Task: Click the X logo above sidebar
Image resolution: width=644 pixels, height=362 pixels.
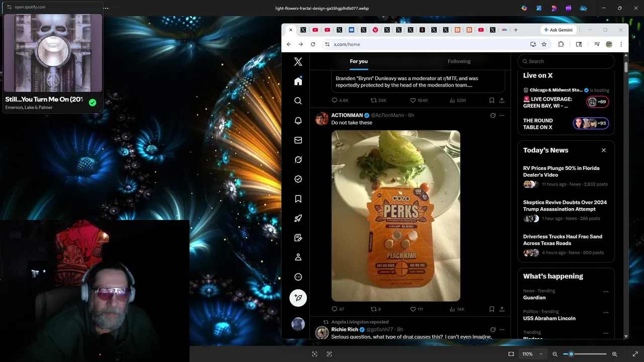Action: click(298, 61)
